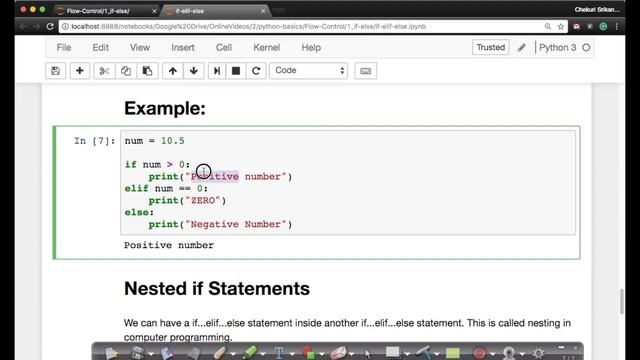Screen dimensions: 640x360
Task: Move the selected cell down
Action: pyautogui.click(x=194, y=71)
